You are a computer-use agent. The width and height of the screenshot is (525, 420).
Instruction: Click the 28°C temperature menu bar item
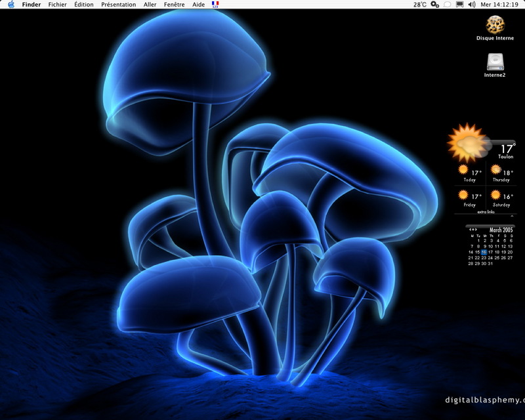point(420,5)
